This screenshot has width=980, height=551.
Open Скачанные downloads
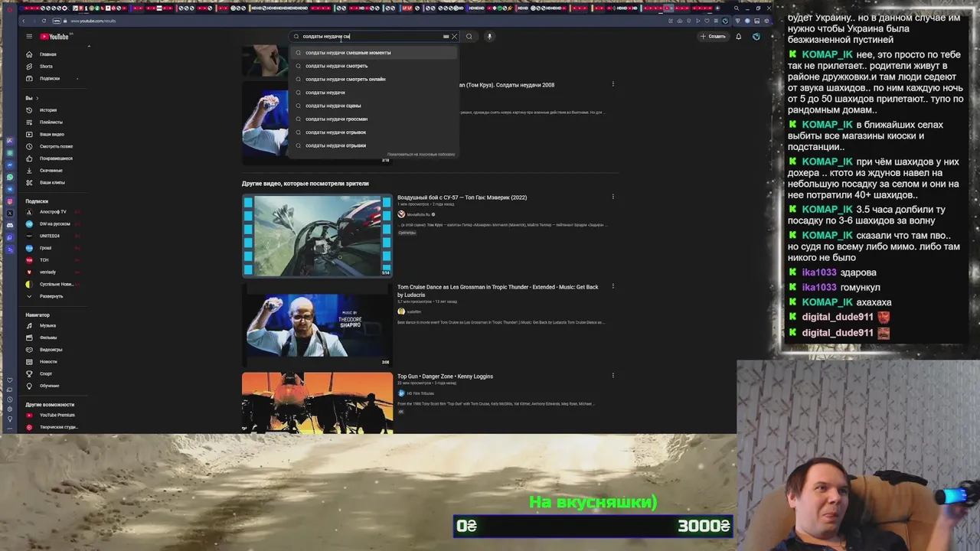pos(51,170)
